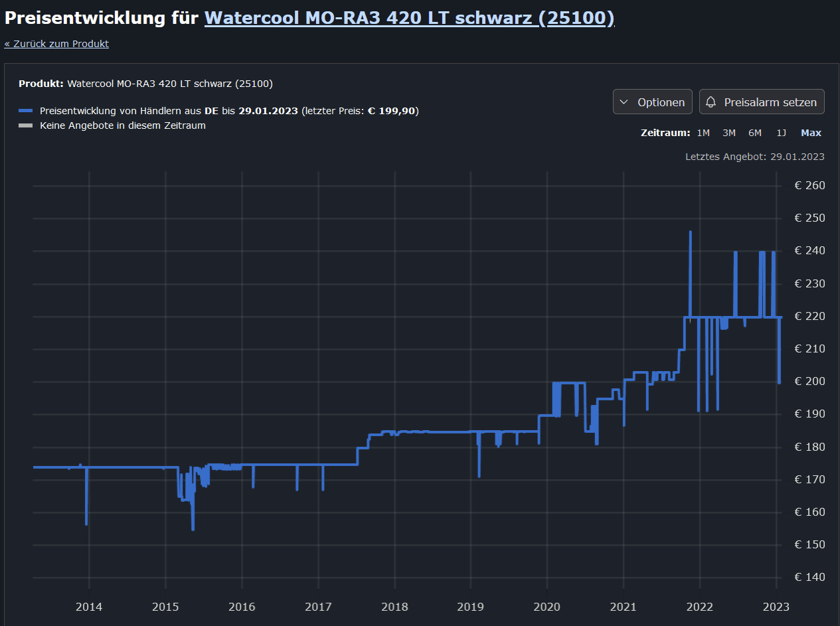This screenshot has height=626, width=840.
Task: Click the 2018 x-axis label
Action: 394,607
